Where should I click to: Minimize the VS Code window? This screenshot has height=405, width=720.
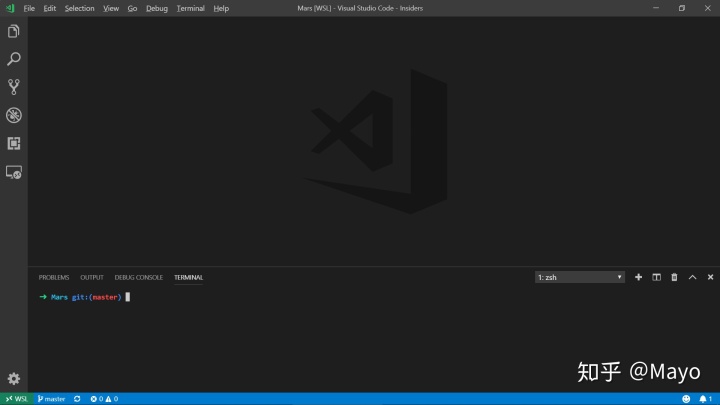pos(656,8)
